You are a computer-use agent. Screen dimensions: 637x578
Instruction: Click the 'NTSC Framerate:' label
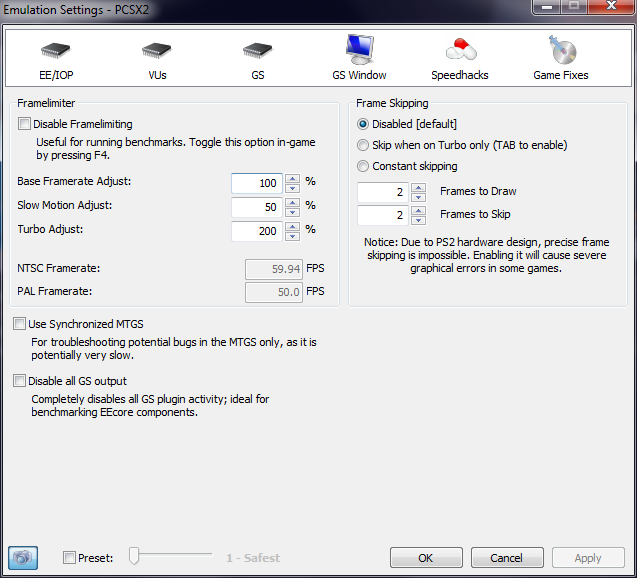(x=58, y=268)
